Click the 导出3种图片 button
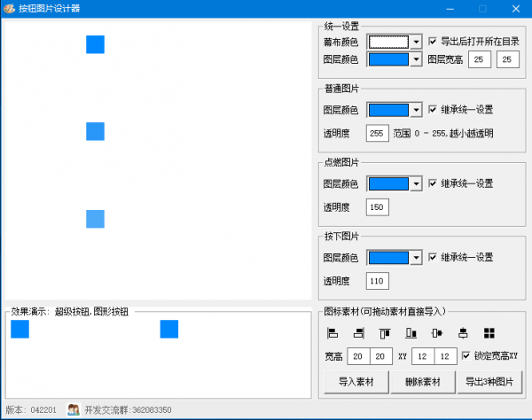 pos(489,382)
